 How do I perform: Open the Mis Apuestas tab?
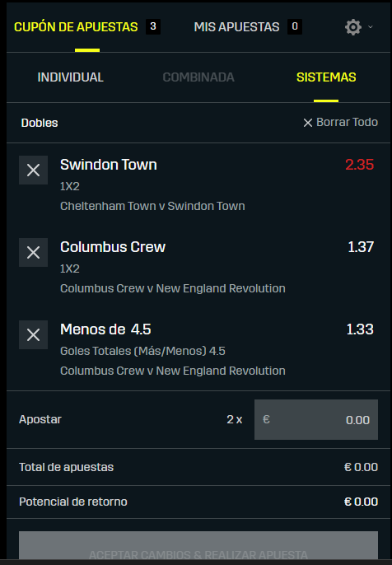point(236,27)
